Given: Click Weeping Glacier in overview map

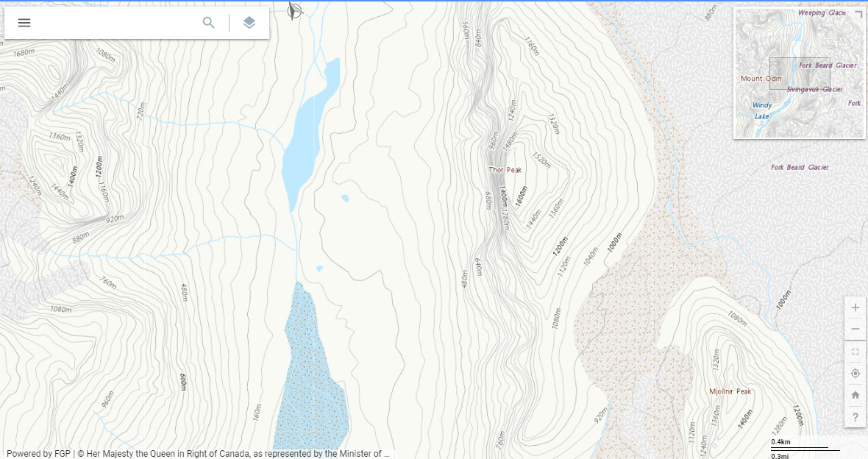Looking at the screenshot, I should pos(822,13).
